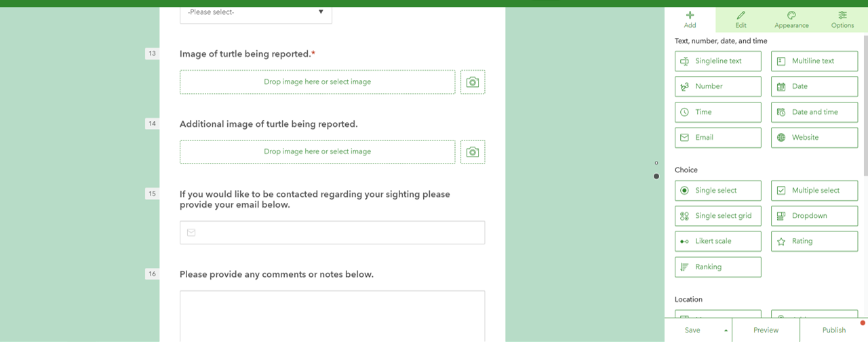Click the Preview button
This screenshot has height=342, width=868.
click(x=766, y=330)
